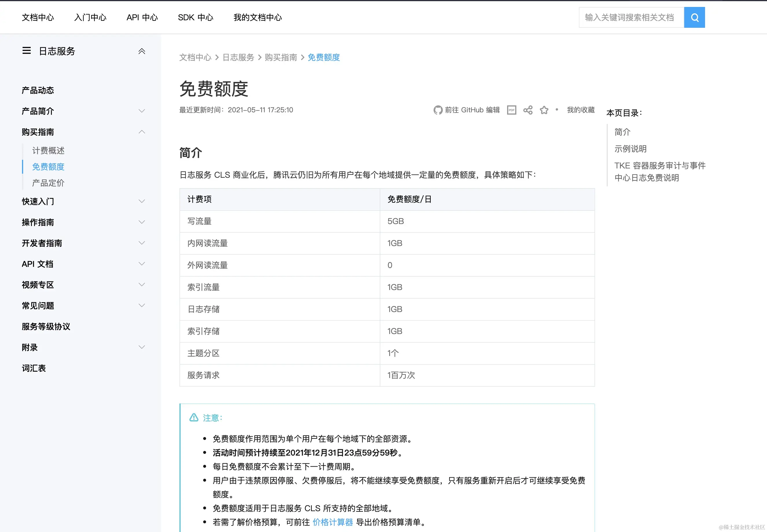The image size is (767, 532).
Task: Select 产品定价 in the sidebar tree
Action: (48, 183)
